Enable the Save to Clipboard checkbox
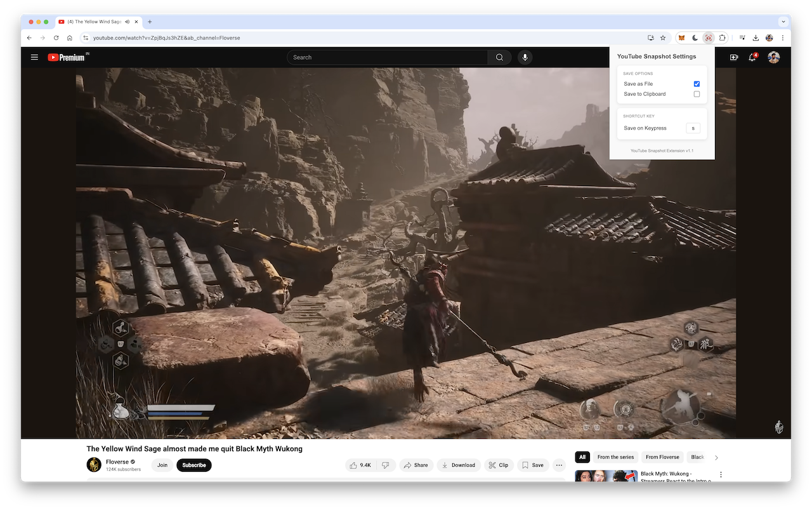812x508 pixels. tap(697, 94)
